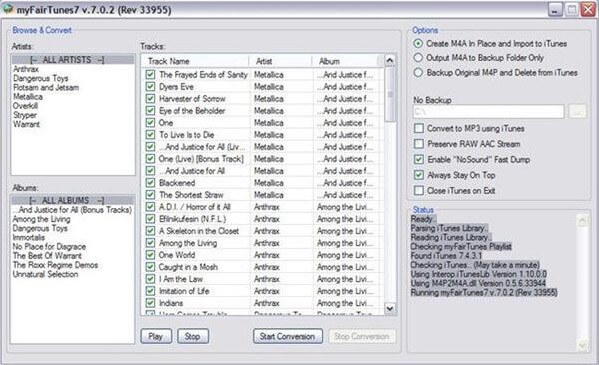This screenshot has width=599, height=365.
Task: Select The Roxx Regime Demos album
Action: pyautogui.click(x=73, y=265)
